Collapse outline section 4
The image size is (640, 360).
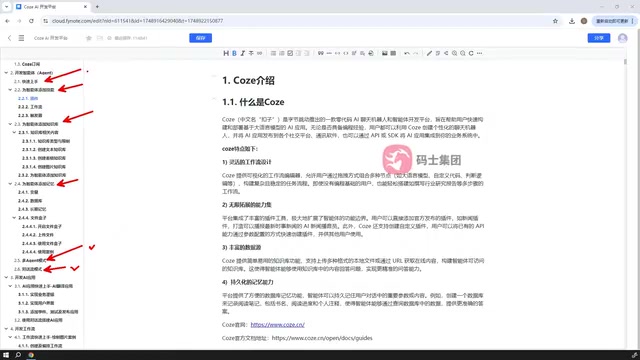[6, 329]
